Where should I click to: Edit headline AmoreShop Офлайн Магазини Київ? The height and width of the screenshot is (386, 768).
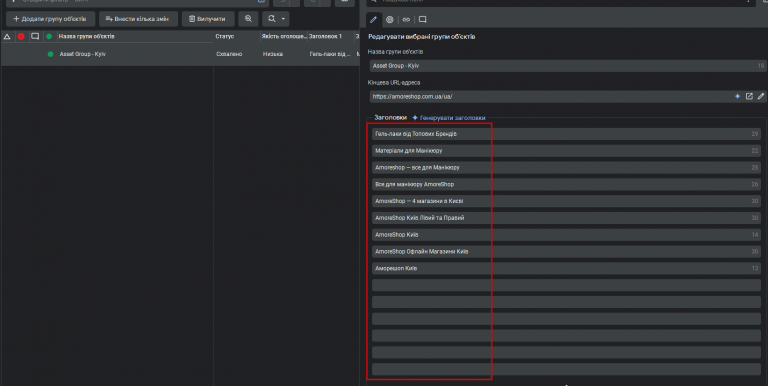566,251
